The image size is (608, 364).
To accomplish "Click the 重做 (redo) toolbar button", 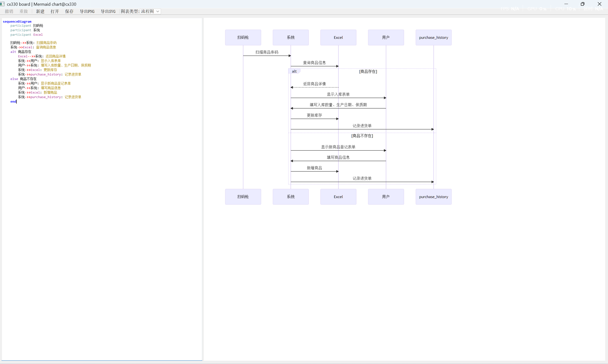I will point(24,11).
